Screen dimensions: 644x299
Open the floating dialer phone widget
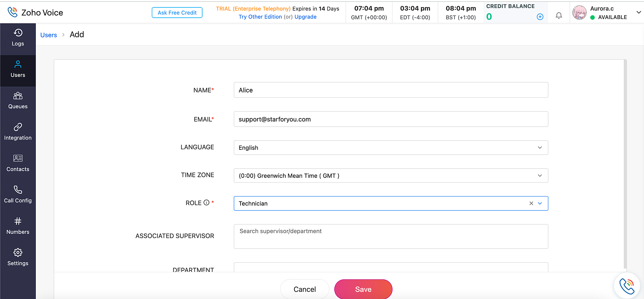pyautogui.click(x=627, y=285)
